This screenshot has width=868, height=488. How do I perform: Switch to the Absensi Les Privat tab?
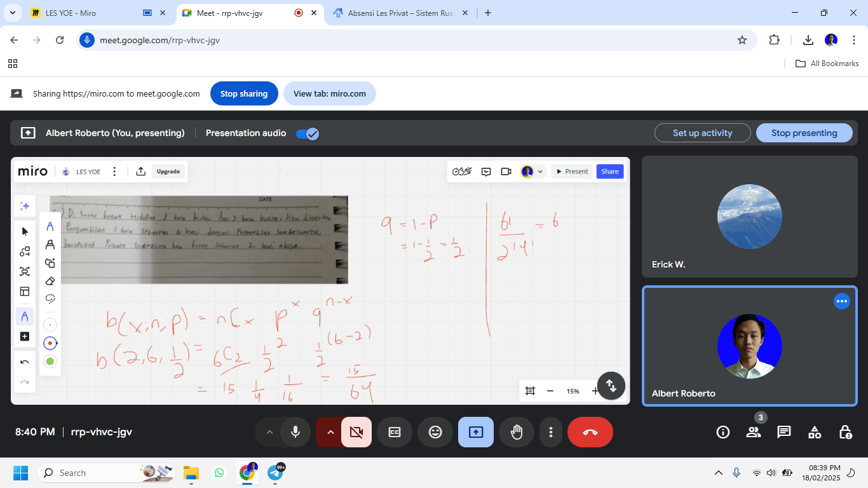(401, 13)
